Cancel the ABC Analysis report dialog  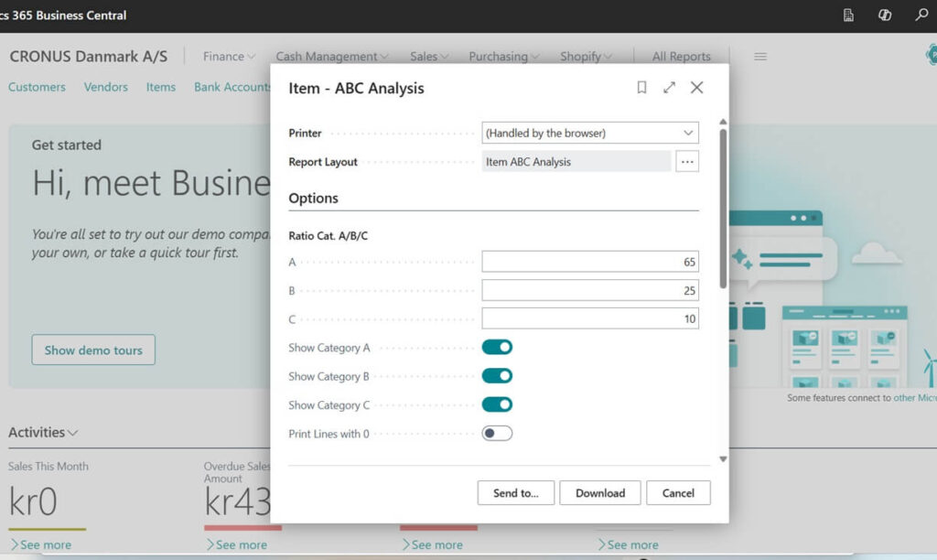pos(678,493)
